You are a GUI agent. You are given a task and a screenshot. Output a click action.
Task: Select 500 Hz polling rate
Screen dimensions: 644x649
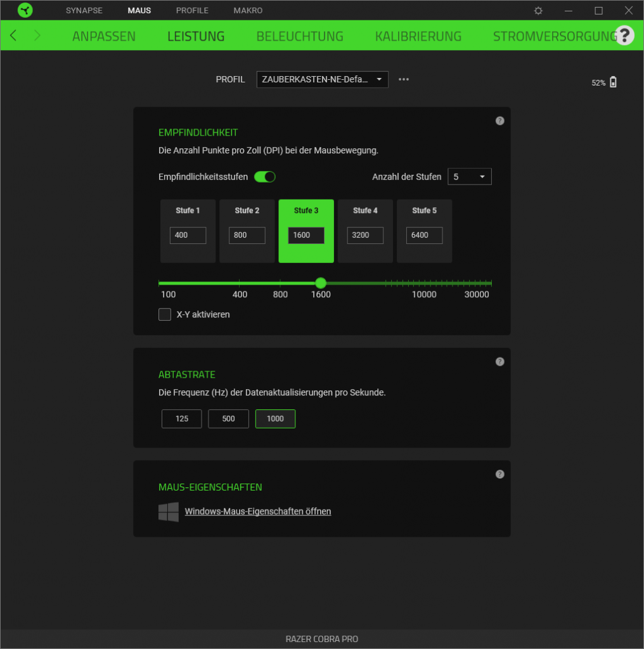coord(228,418)
